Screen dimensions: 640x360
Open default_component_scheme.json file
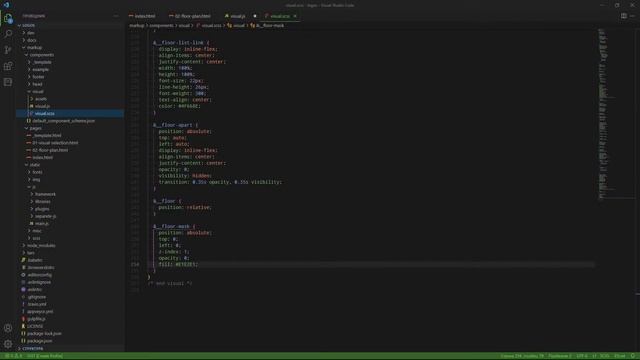coord(63,121)
